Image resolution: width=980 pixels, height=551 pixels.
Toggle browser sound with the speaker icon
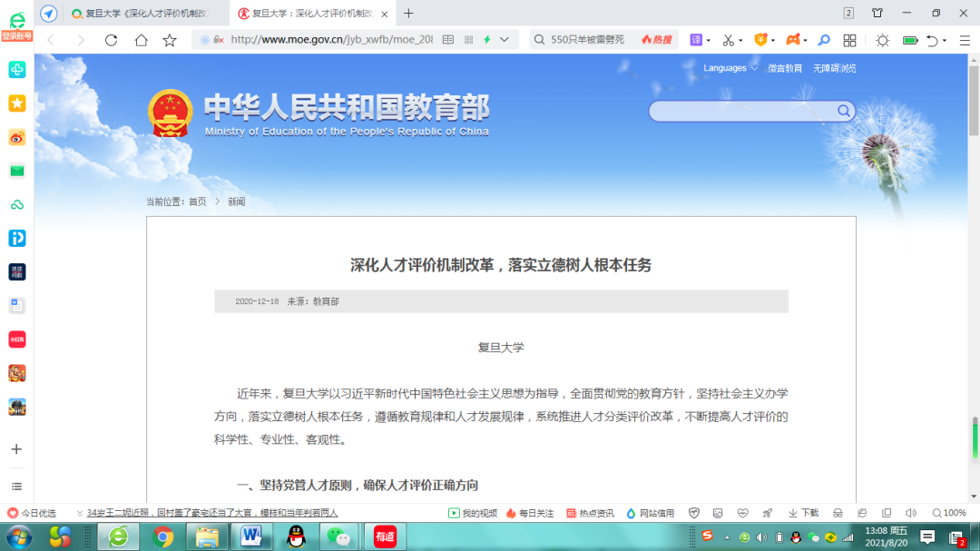(x=910, y=513)
